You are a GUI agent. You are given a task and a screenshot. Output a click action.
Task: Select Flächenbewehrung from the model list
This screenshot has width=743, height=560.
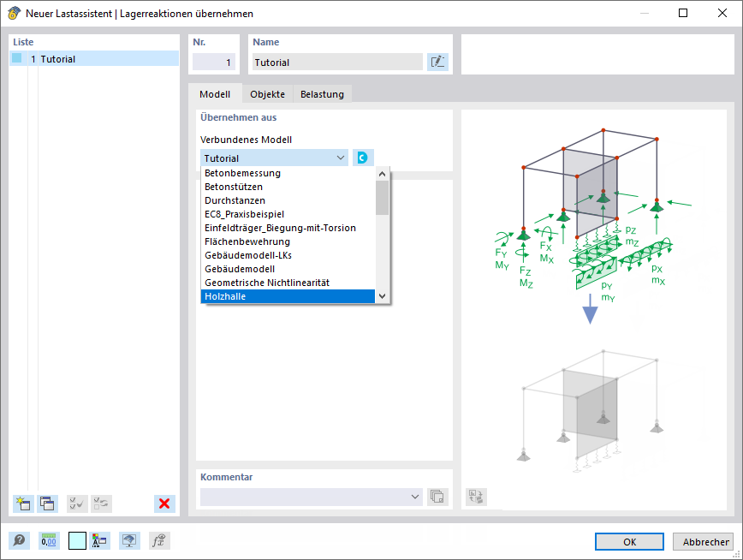pyautogui.click(x=288, y=241)
